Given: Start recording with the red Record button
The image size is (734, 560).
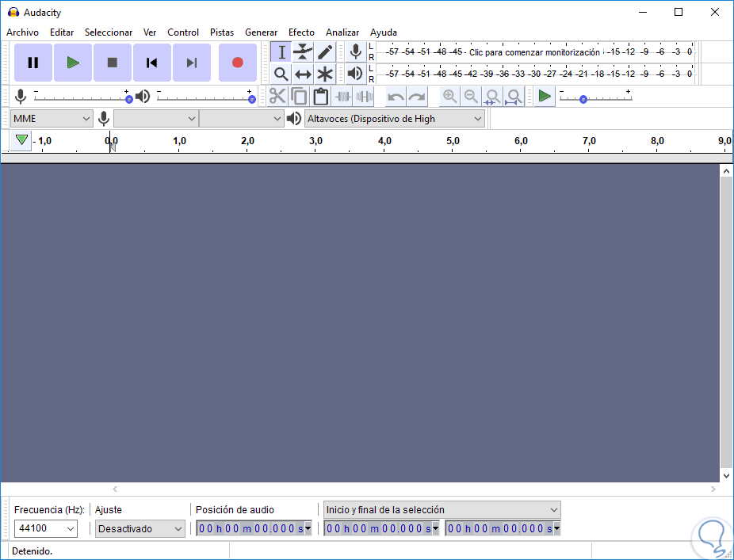Looking at the screenshot, I should (238, 63).
